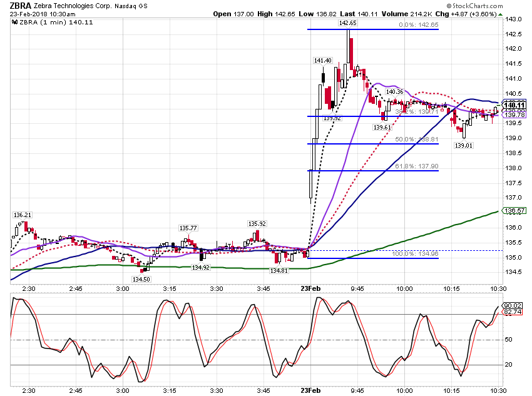Click the Last 140.11 header value
532x396 pixels.
click(359, 14)
